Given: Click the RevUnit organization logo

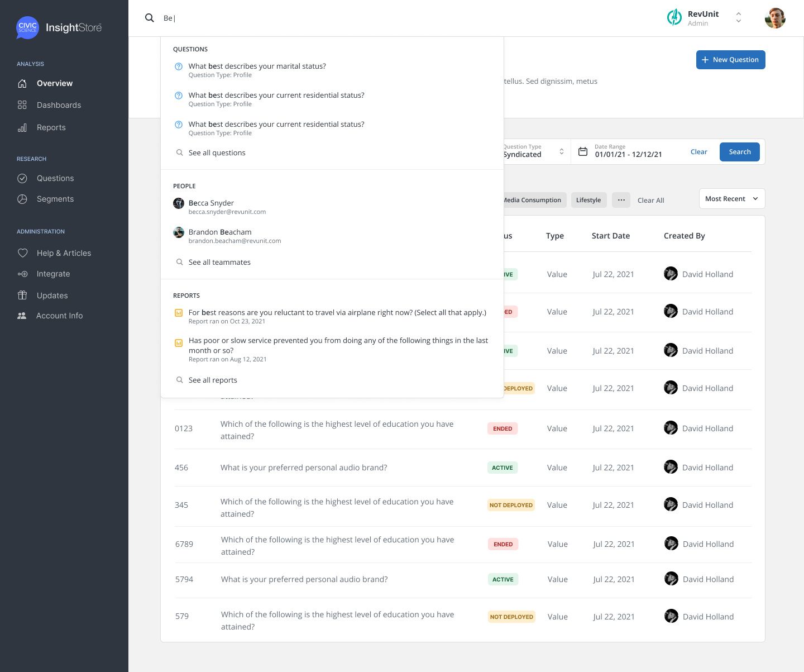Looking at the screenshot, I should point(674,17).
